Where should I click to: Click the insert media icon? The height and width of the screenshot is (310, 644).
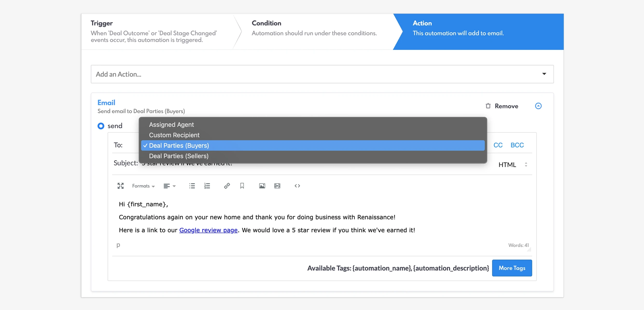click(x=277, y=186)
